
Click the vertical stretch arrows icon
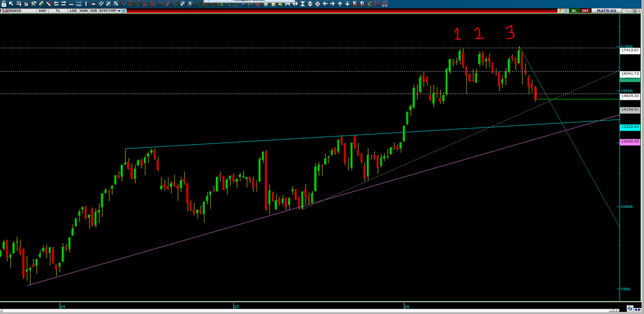pos(310,4)
